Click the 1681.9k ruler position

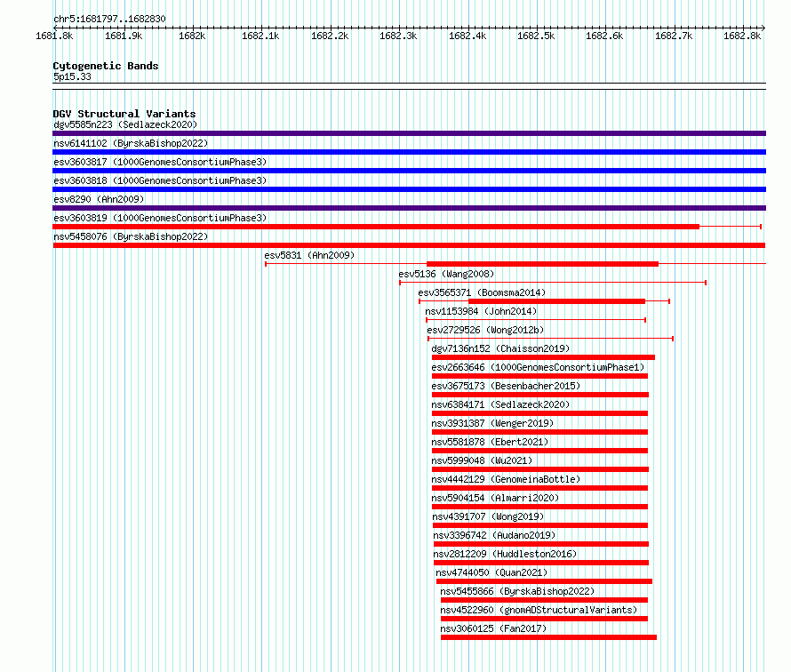[124, 36]
